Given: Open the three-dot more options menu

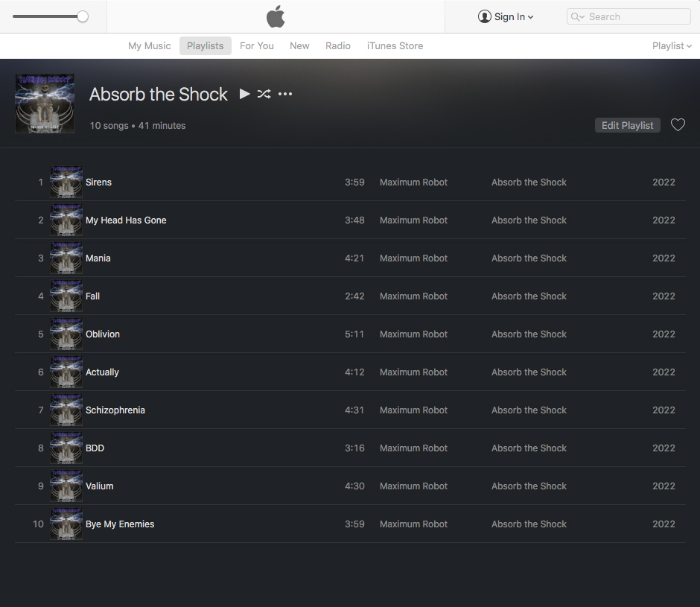Looking at the screenshot, I should [285, 94].
